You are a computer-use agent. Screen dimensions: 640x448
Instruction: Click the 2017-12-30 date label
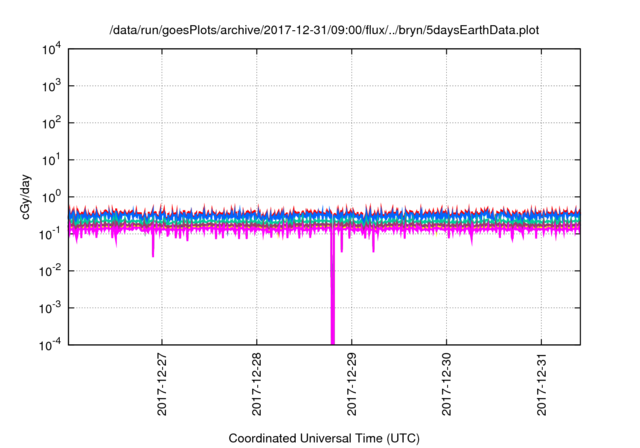pyautogui.click(x=447, y=384)
